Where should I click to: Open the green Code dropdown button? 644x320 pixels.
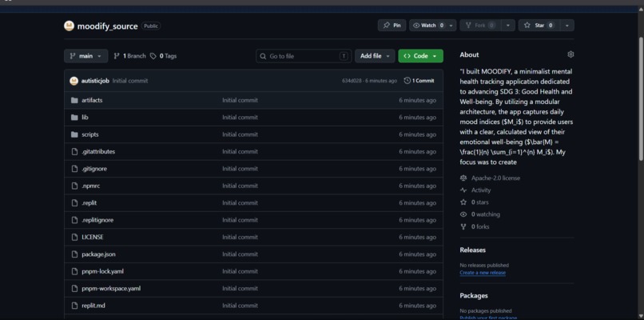pyautogui.click(x=420, y=56)
